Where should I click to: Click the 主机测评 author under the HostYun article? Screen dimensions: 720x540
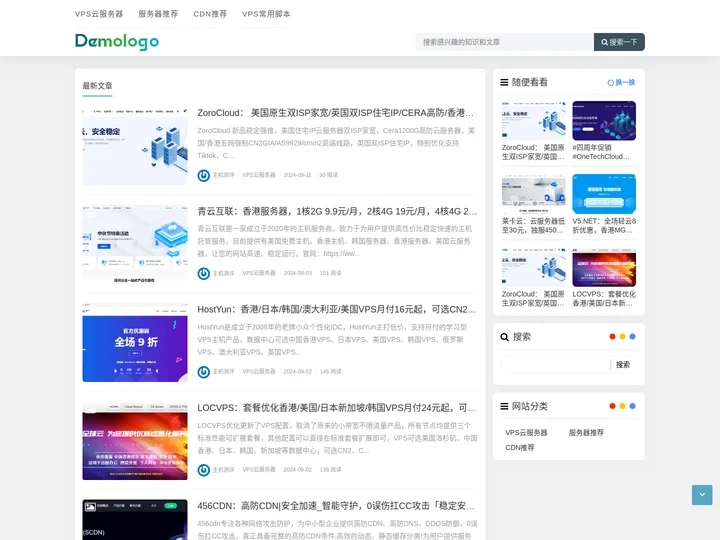(x=223, y=371)
